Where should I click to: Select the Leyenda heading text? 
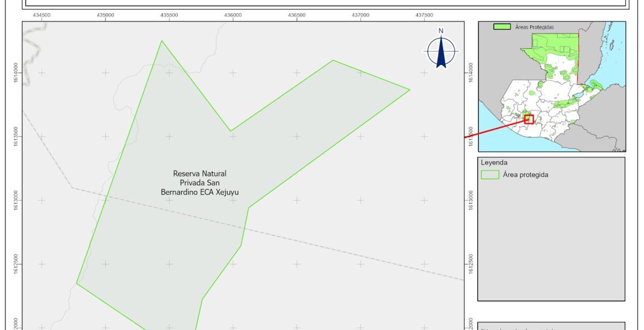tap(494, 163)
